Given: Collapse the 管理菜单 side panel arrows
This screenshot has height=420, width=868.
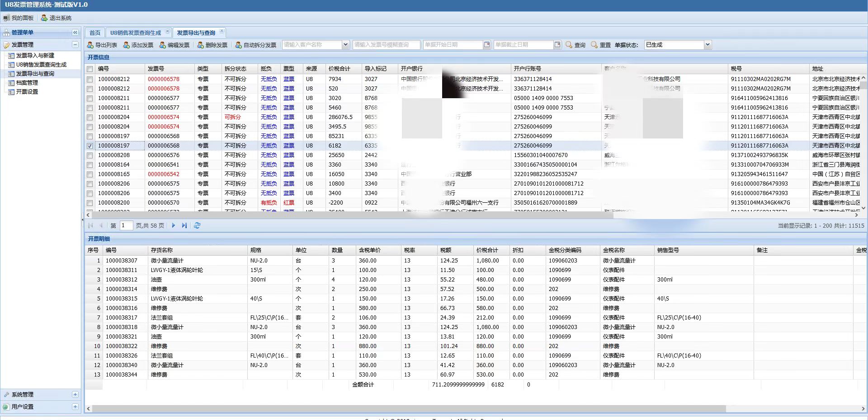Looking at the screenshot, I should (x=75, y=33).
